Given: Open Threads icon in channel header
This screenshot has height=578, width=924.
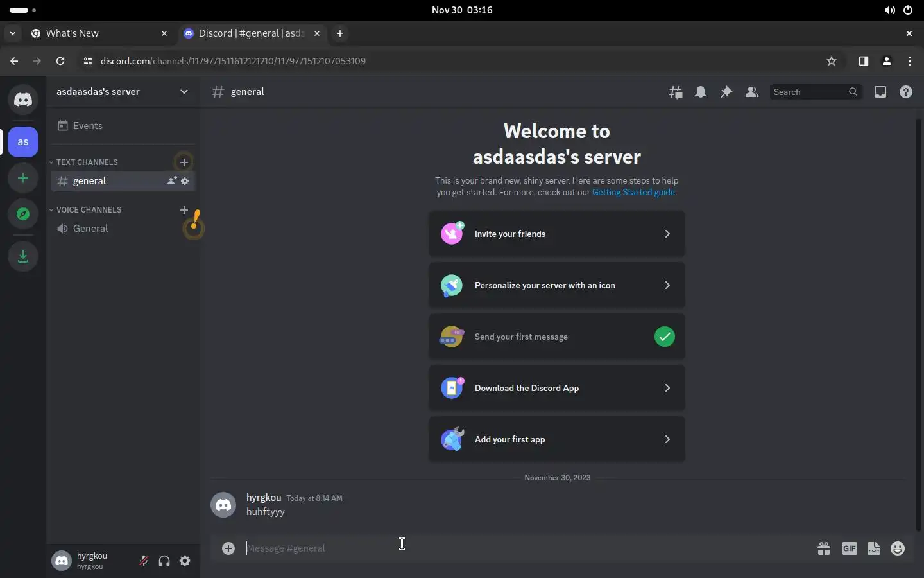Looking at the screenshot, I should (x=675, y=92).
